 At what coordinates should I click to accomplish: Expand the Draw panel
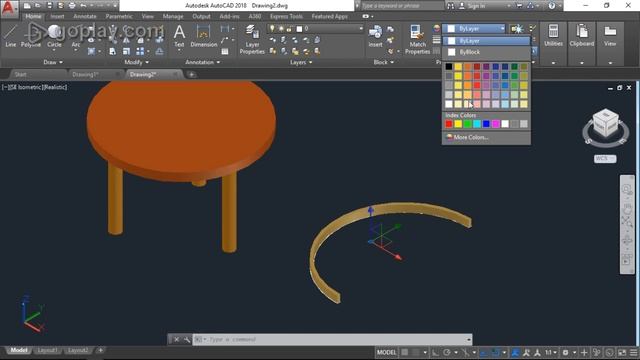(53, 62)
